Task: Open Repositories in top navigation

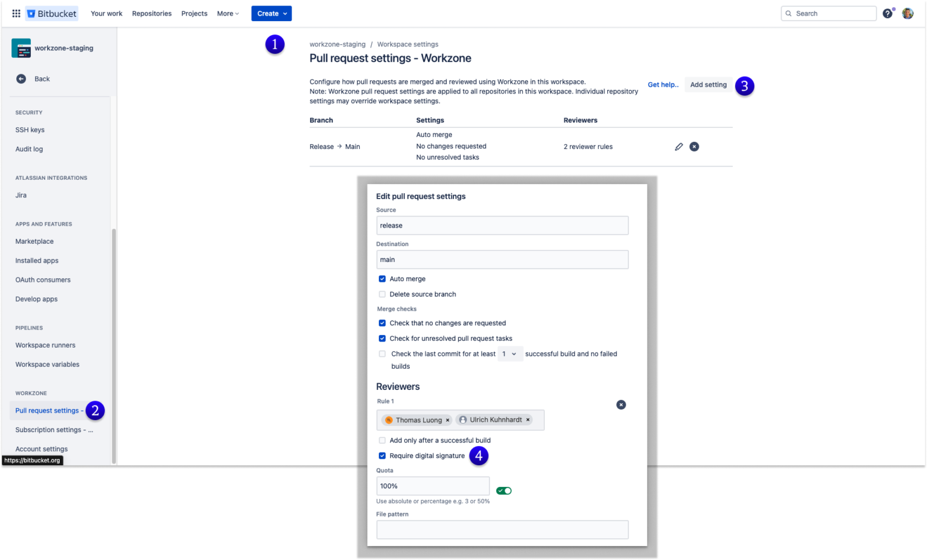Action: (x=151, y=13)
